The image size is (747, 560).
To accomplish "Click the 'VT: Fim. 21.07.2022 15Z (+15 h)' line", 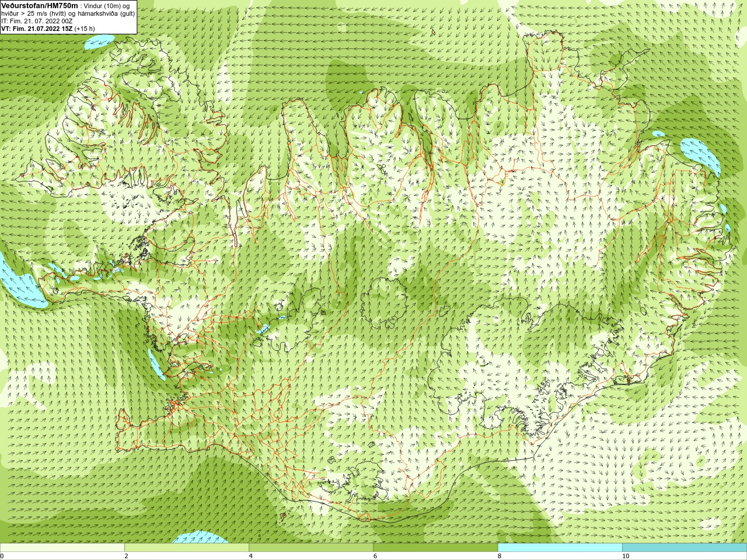I will (x=48, y=28).
